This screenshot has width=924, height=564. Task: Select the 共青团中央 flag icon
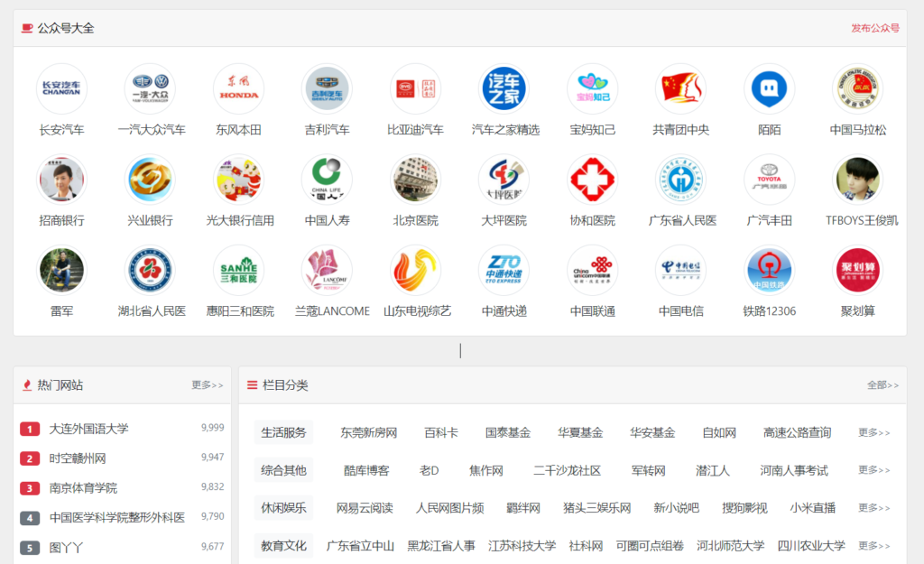[680, 88]
